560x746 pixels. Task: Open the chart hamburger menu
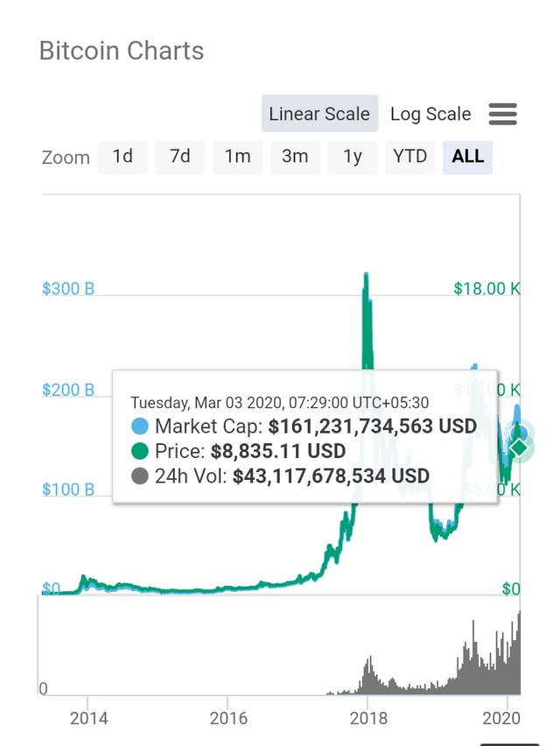(502, 114)
